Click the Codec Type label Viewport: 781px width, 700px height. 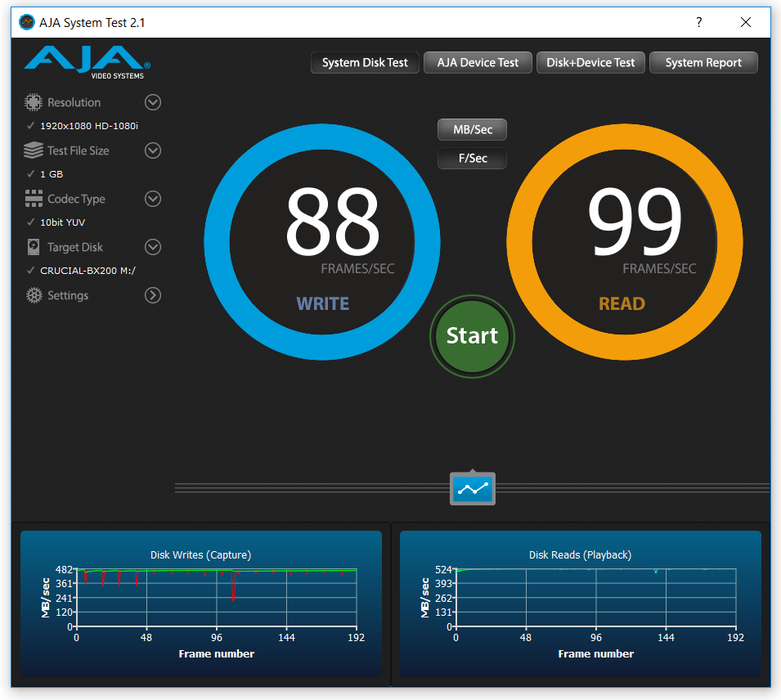pos(76,199)
